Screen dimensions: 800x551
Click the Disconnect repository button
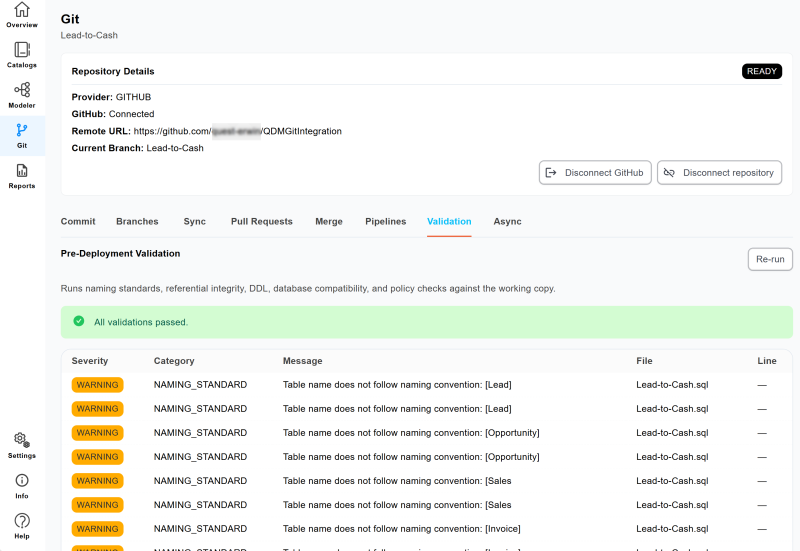[719, 172]
